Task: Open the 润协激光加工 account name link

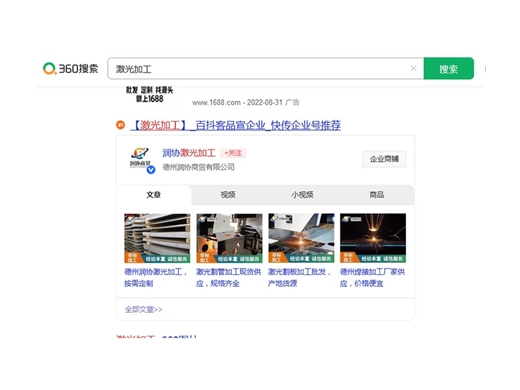Action: point(189,153)
